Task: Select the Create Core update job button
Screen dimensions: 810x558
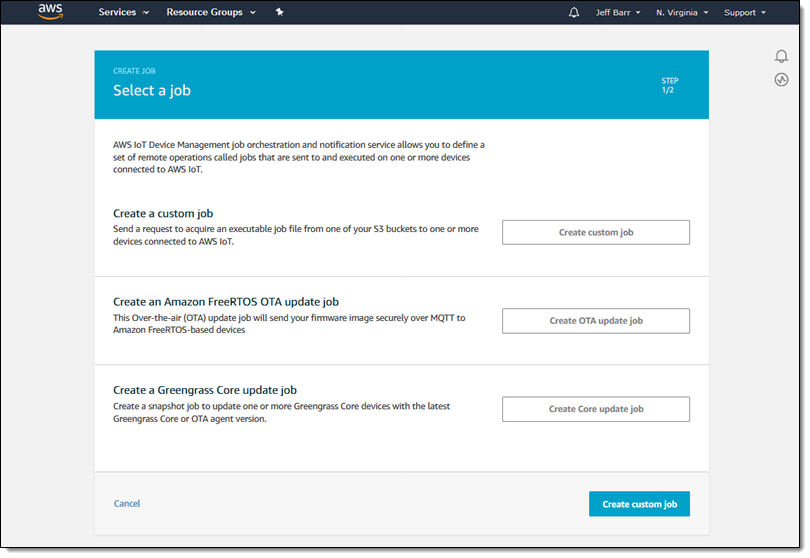Action: pos(595,409)
